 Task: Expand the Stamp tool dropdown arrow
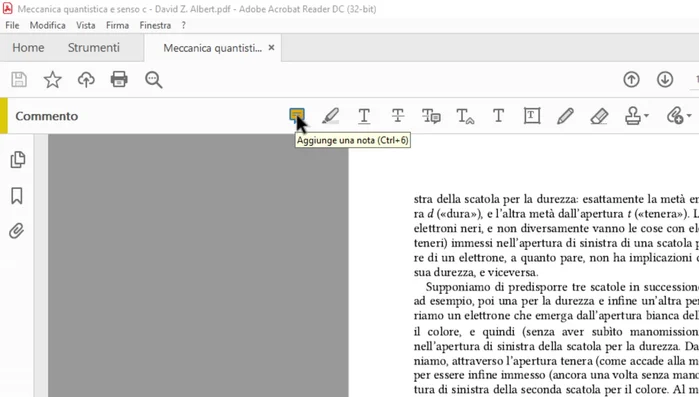pos(646,116)
